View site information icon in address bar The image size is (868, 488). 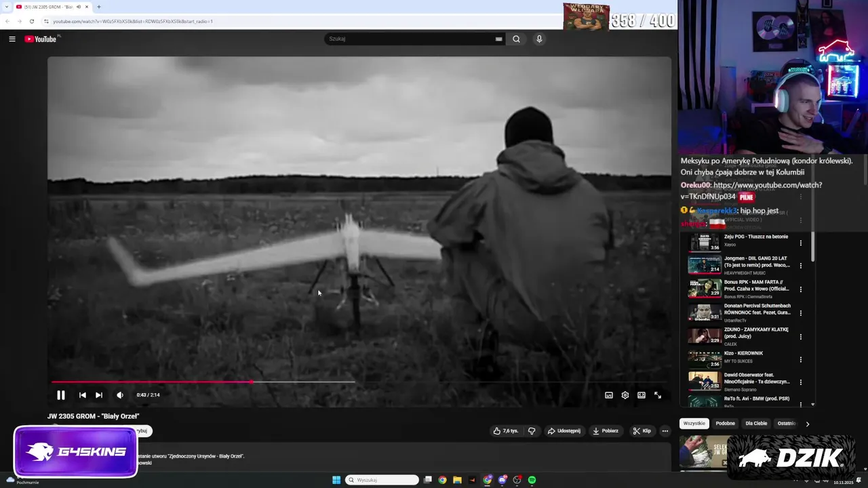point(46,21)
